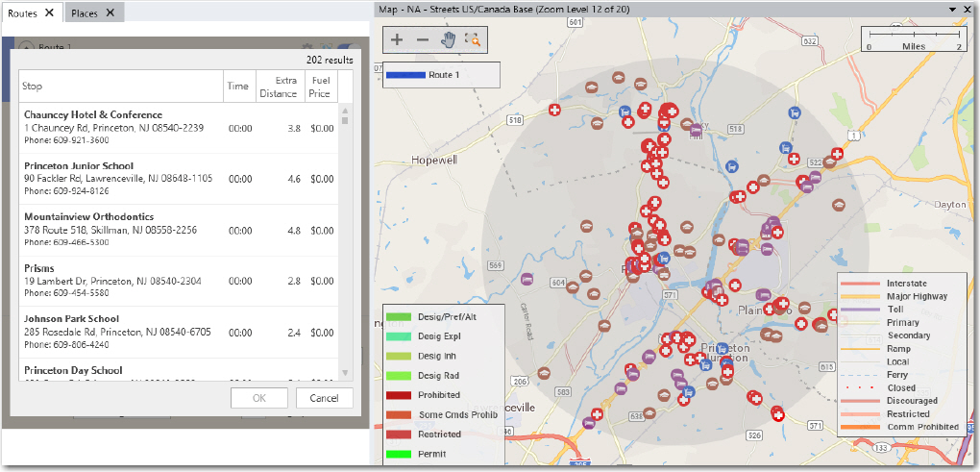This screenshot has width=980, height=472.
Task: Open the map window dropdown arrow
Action: [x=952, y=9]
